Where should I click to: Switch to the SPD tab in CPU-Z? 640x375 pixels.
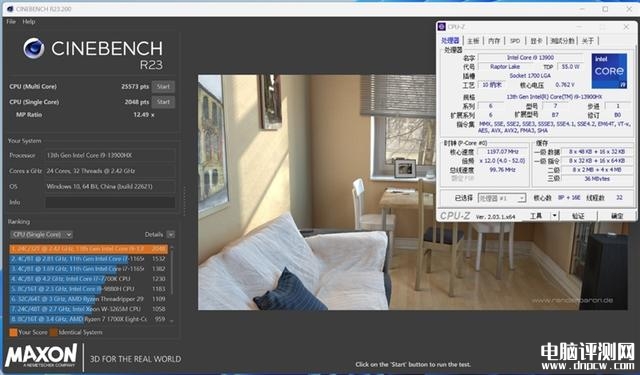pyautogui.click(x=515, y=41)
